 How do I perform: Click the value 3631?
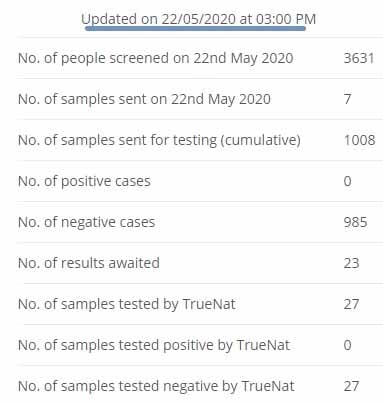[x=359, y=58]
